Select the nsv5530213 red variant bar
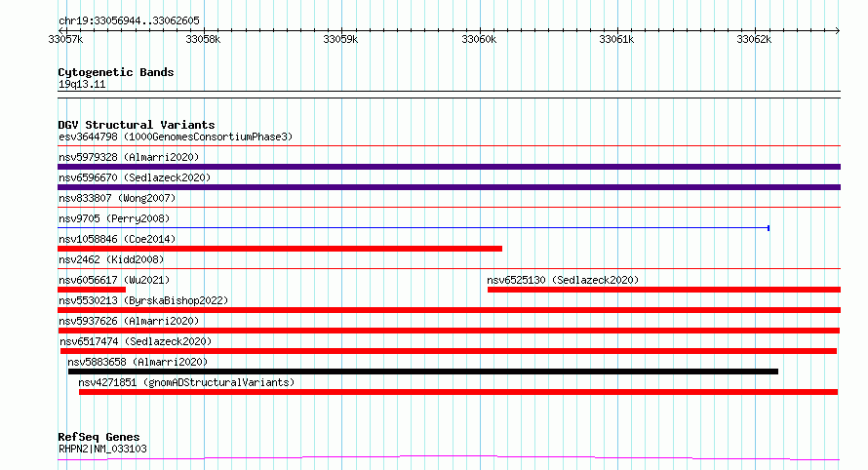Viewport: 868px width, 470px height. [x=449, y=310]
